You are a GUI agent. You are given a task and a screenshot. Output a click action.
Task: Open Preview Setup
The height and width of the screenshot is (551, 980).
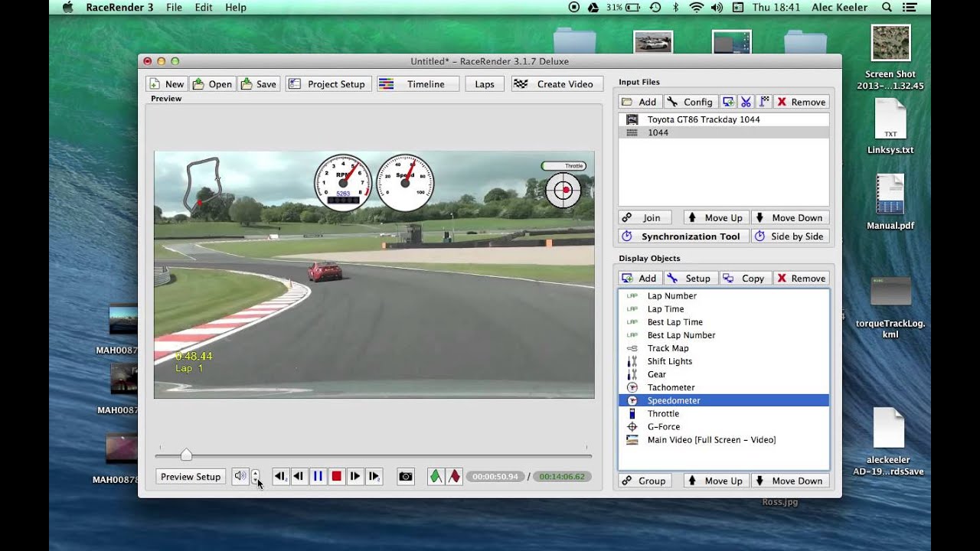click(x=191, y=477)
